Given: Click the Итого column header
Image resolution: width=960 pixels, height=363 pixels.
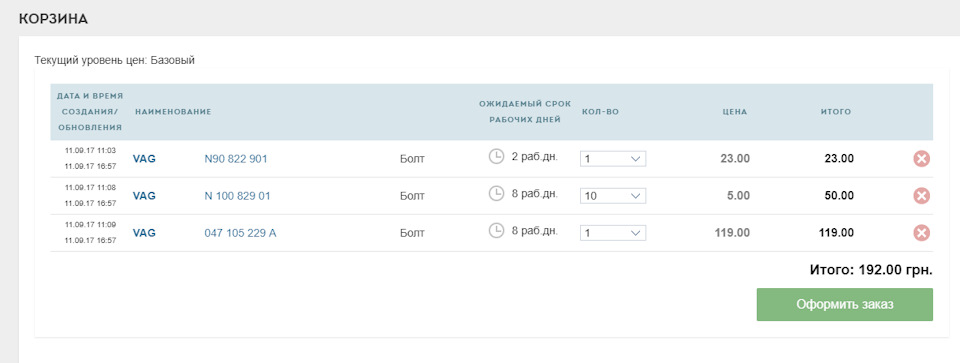Looking at the screenshot, I should [x=836, y=112].
